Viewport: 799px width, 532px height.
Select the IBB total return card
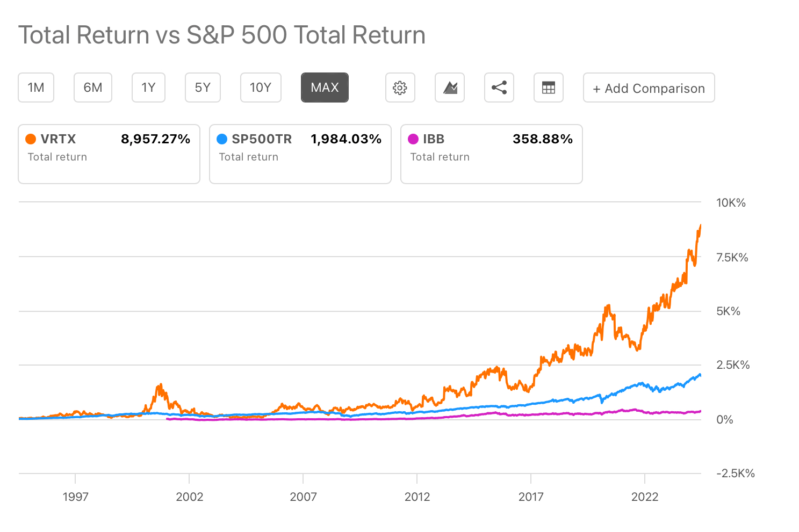[x=492, y=154]
